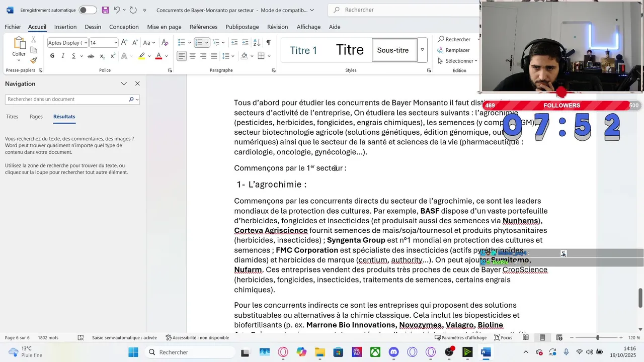Open Paramètres d'affichage in status bar

[461, 338]
